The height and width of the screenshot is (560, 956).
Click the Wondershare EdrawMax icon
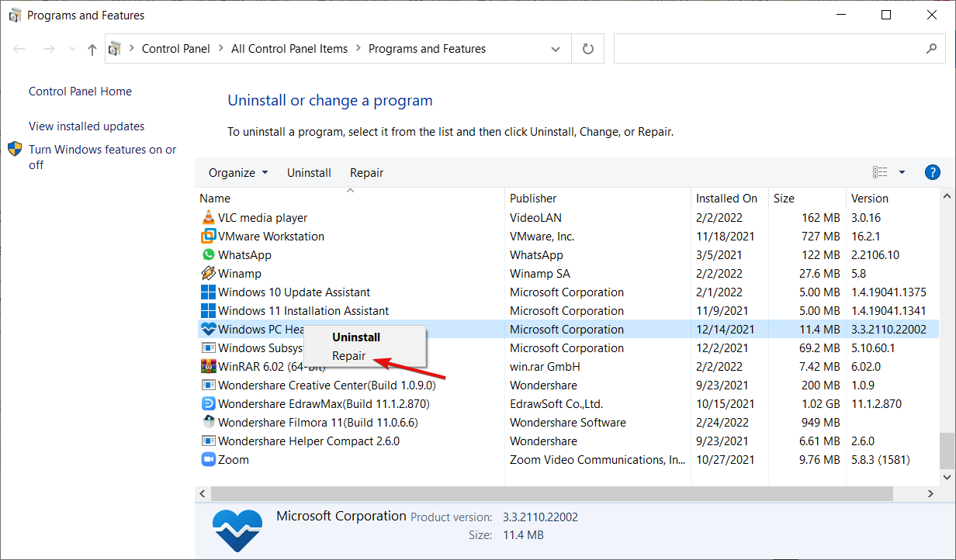[208, 404]
